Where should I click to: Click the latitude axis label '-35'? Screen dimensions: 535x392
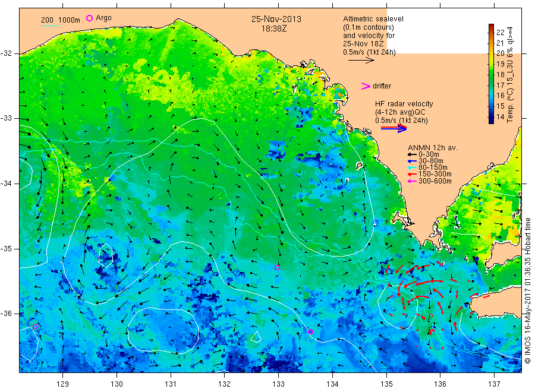coord(6,249)
